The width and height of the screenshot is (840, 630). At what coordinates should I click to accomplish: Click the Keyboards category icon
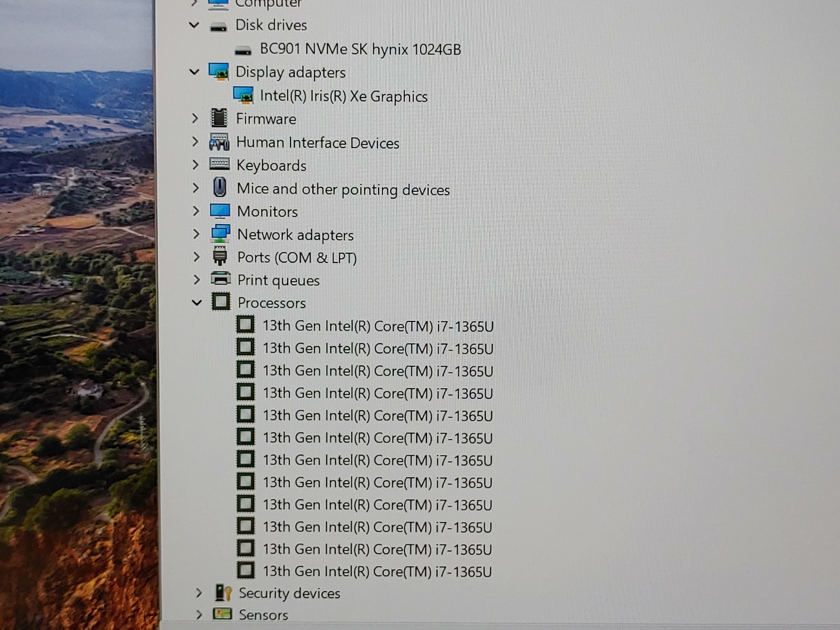point(219,164)
